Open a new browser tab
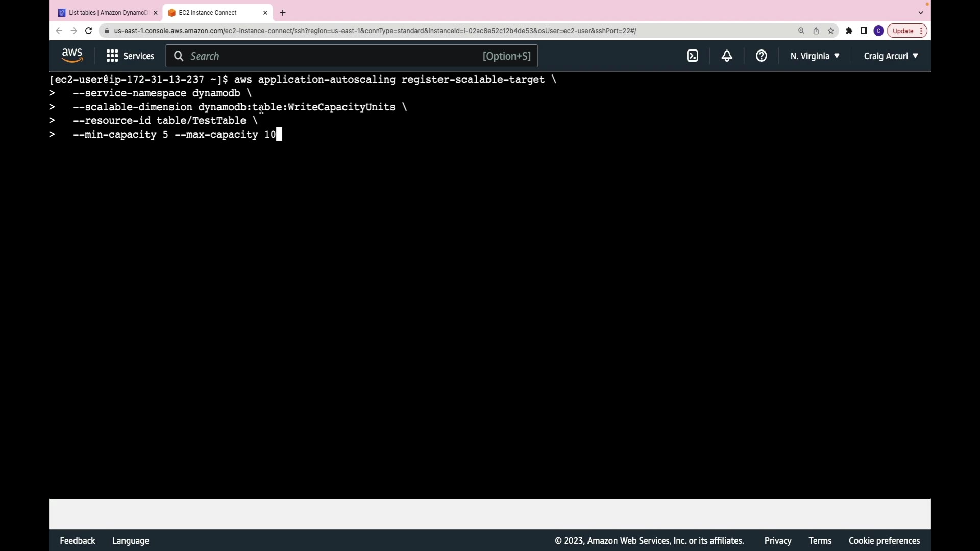The width and height of the screenshot is (980, 551). 283,13
